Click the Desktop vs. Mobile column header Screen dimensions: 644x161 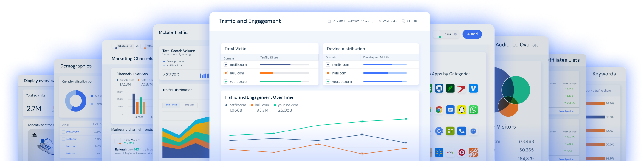(376, 57)
